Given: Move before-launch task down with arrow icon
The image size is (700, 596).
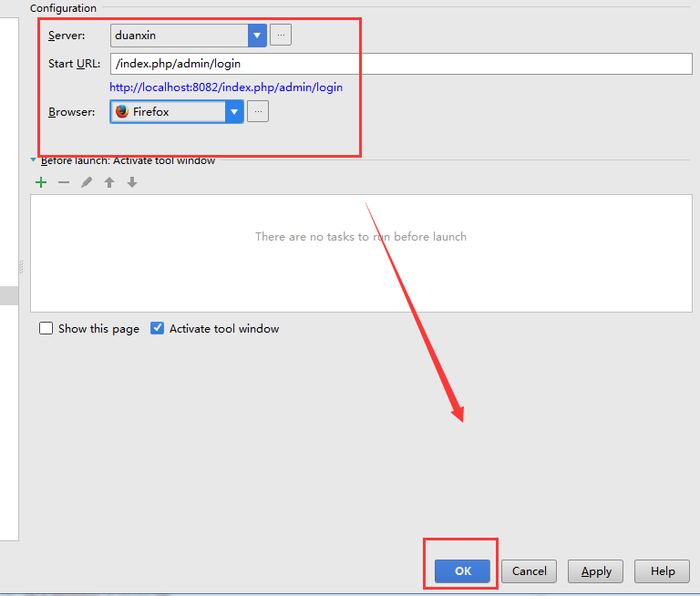Looking at the screenshot, I should (x=132, y=182).
